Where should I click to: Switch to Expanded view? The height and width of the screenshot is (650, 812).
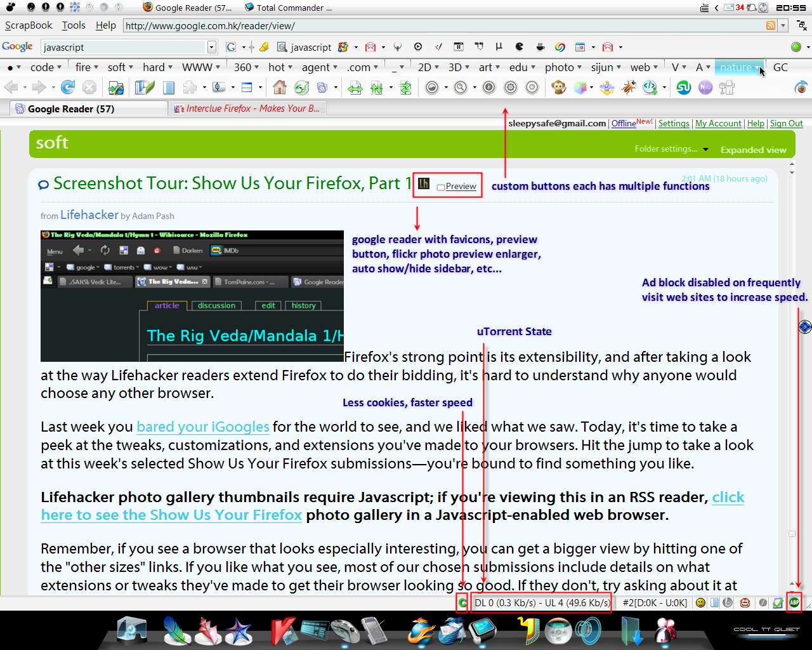coord(754,150)
